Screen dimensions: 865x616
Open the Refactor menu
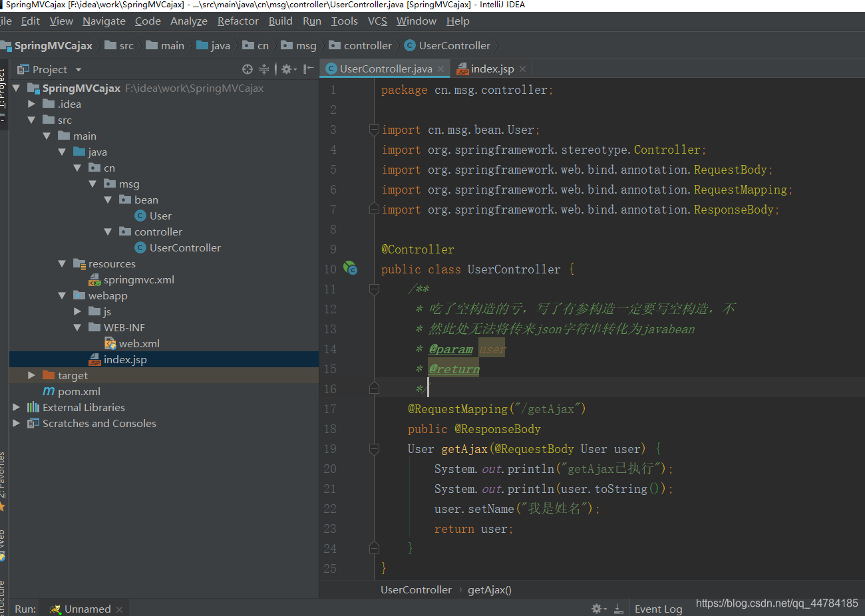[238, 21]
